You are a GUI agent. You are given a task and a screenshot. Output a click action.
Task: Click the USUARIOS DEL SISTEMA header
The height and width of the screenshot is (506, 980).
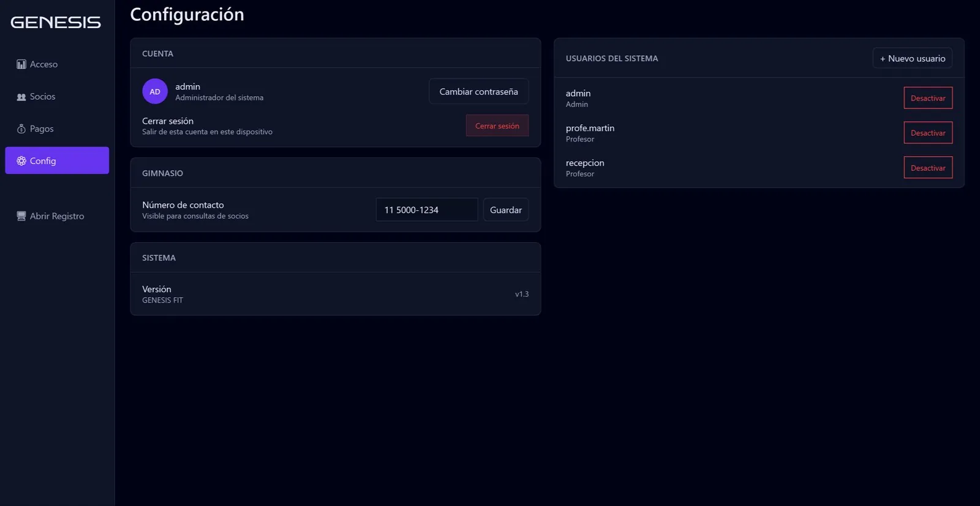(612, 58)
